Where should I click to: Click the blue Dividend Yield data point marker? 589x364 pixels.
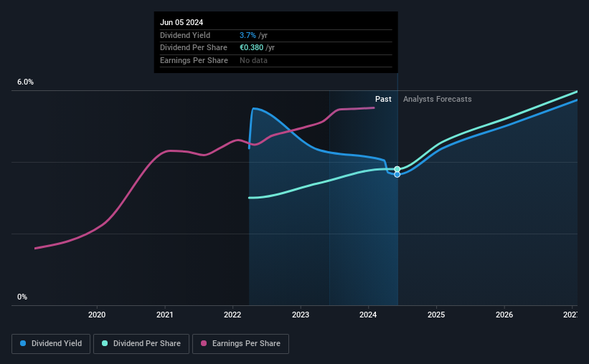click(397, 175)
